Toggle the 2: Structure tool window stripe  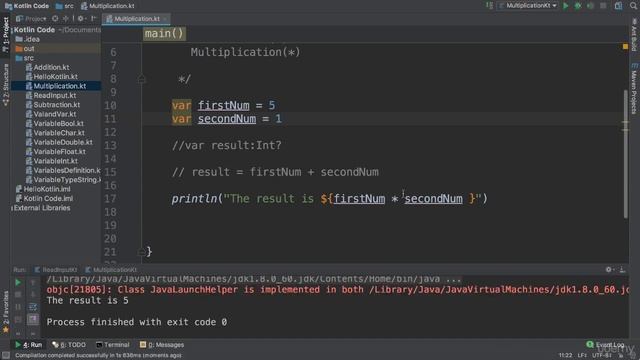pos(5,85)
